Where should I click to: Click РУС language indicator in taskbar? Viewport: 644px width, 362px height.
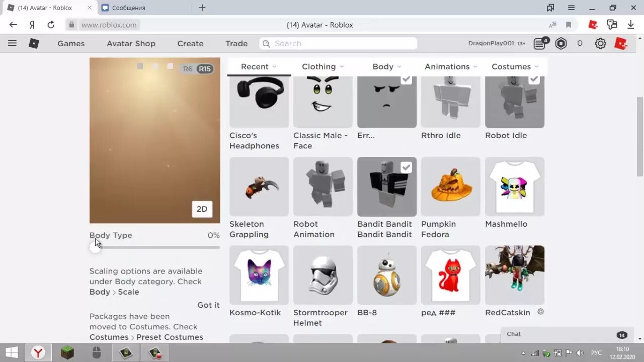pos(596,353)
